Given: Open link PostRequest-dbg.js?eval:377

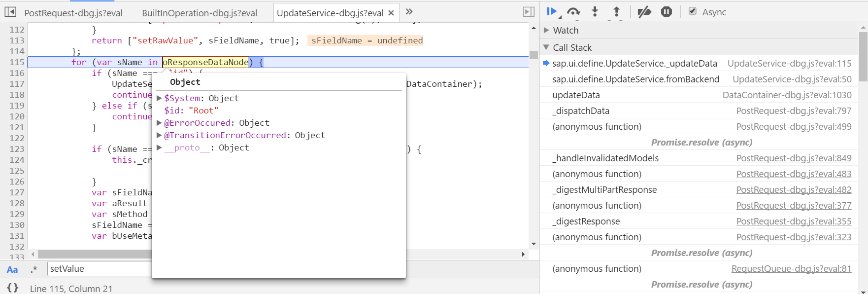Looking at the screenshot, I should pyautogui.click(x=794, y=205).
